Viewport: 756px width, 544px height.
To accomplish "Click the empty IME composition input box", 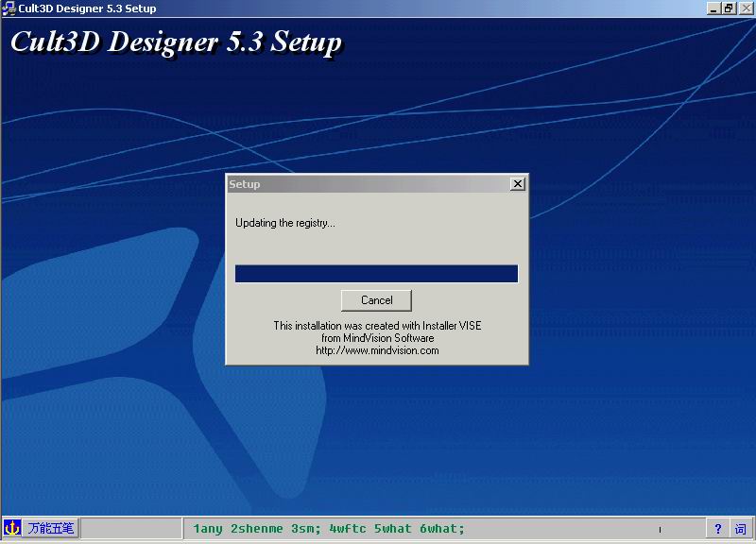I will (131, 528).
